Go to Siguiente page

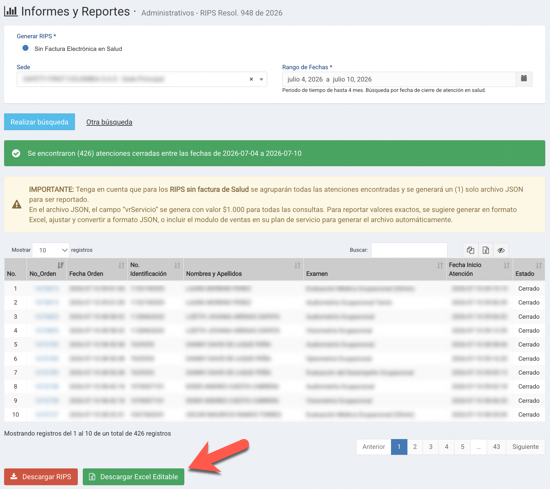point(525,447)
